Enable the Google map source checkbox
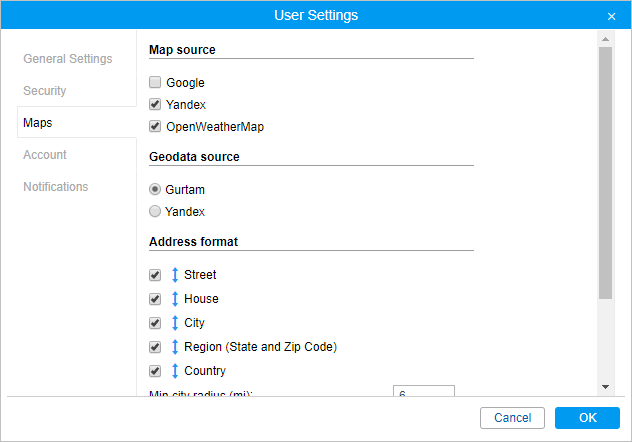632x442 pixels. (x=155, y=83)
